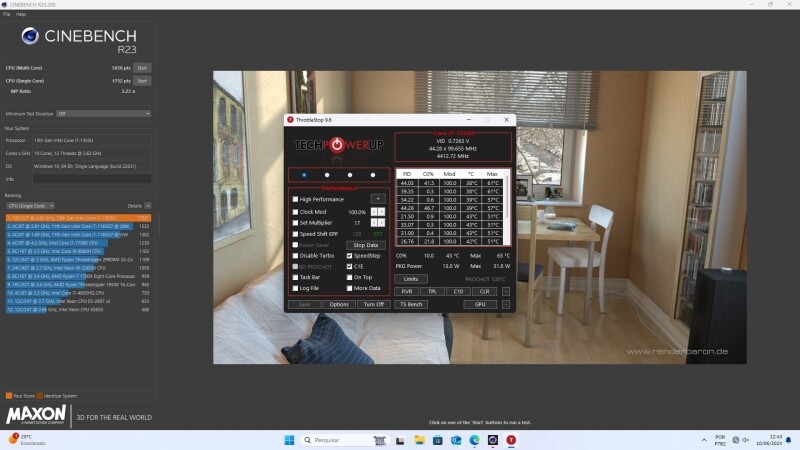Open the File menu in Cinebench
This screenshot has height=450, width=800.
[6, 14]
